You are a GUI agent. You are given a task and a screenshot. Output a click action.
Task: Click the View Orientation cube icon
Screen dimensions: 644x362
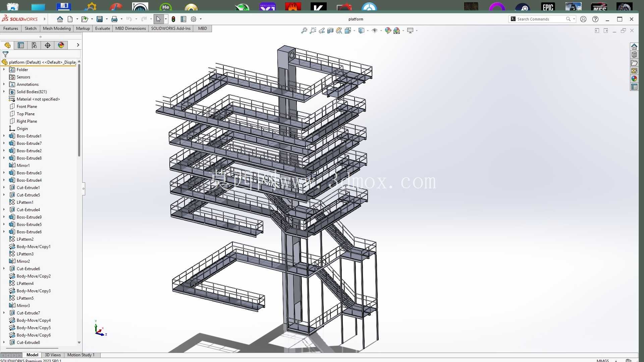[x=348, y=31]
